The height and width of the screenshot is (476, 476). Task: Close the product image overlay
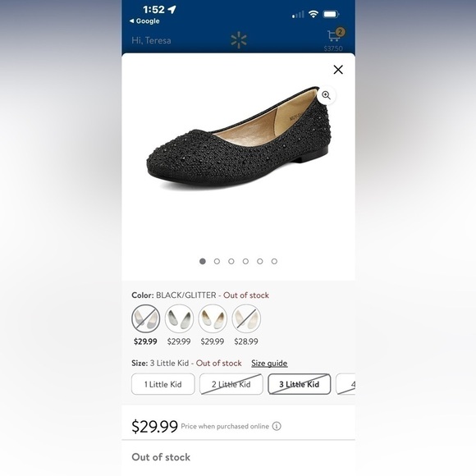pos(338,70)
